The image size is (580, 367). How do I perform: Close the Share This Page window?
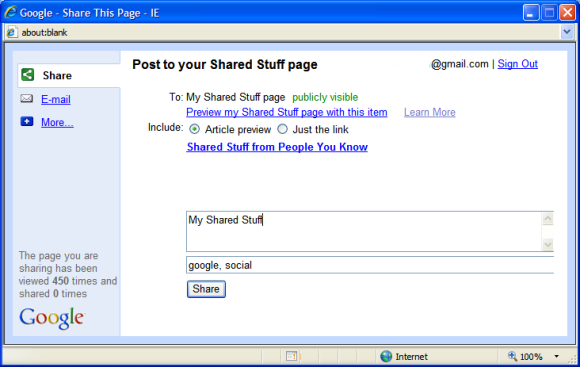[567, 13]
